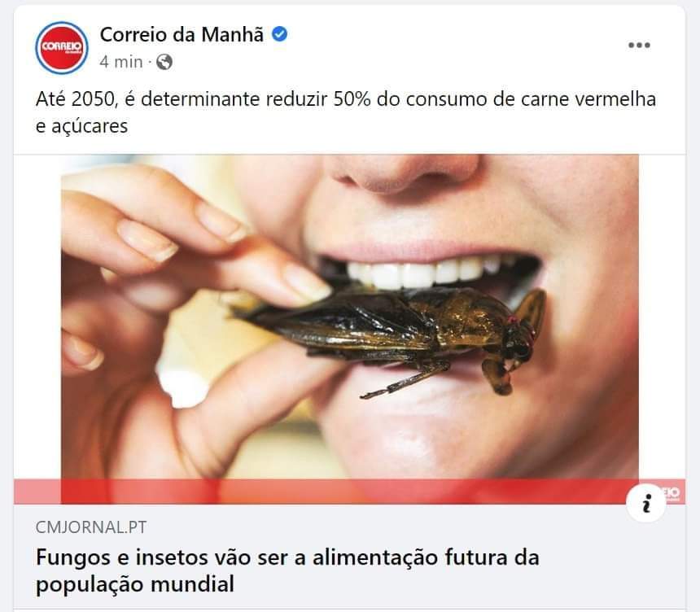Click the "Até 2050" post caption text
The image size is (700, 612).
pos(346,112)
